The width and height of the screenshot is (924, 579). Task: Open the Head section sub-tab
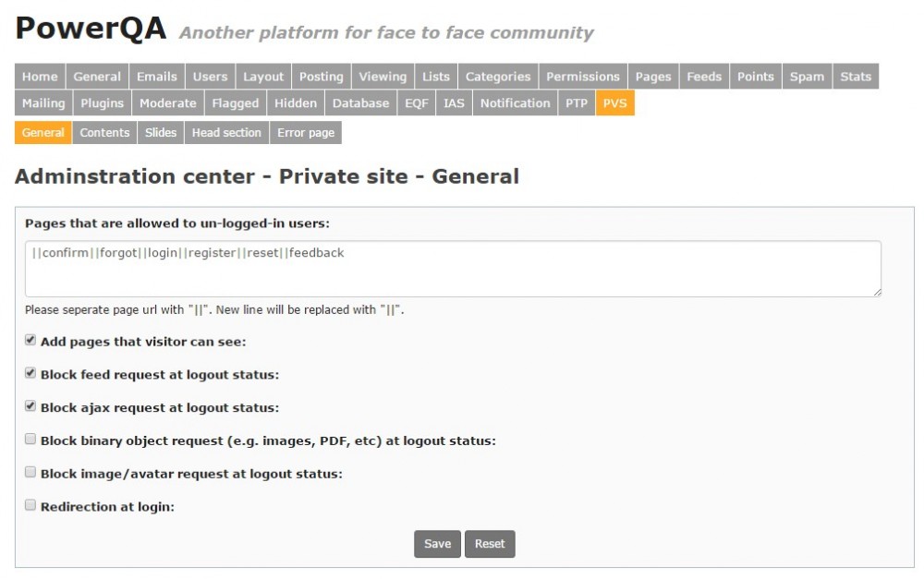pyautogui.click(x=226, y=133)
